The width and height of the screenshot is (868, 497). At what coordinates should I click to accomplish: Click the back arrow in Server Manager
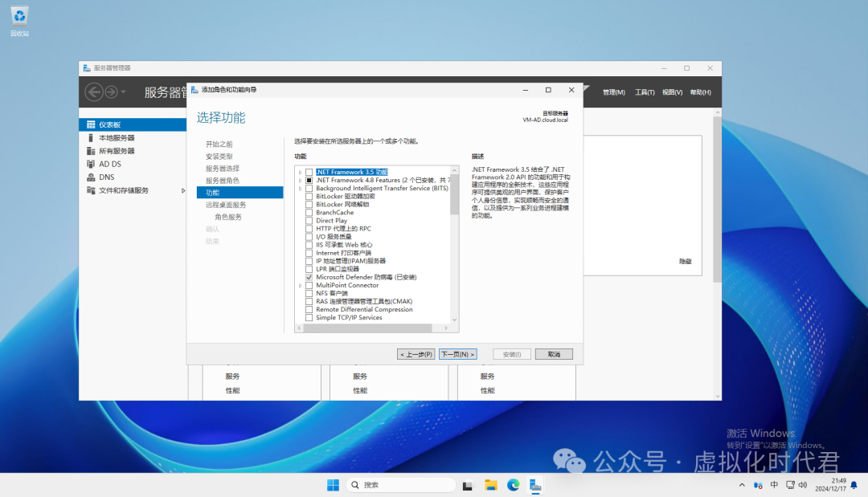(x=94, y=92)
